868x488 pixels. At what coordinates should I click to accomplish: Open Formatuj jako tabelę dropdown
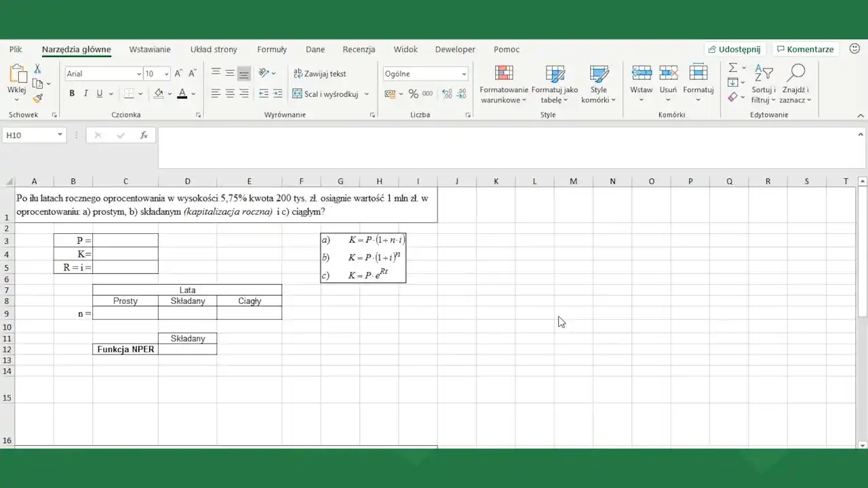point(555,85)
